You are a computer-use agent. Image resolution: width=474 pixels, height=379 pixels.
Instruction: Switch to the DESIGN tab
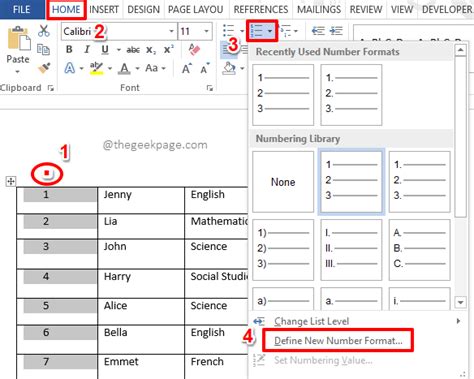[144, 9]
